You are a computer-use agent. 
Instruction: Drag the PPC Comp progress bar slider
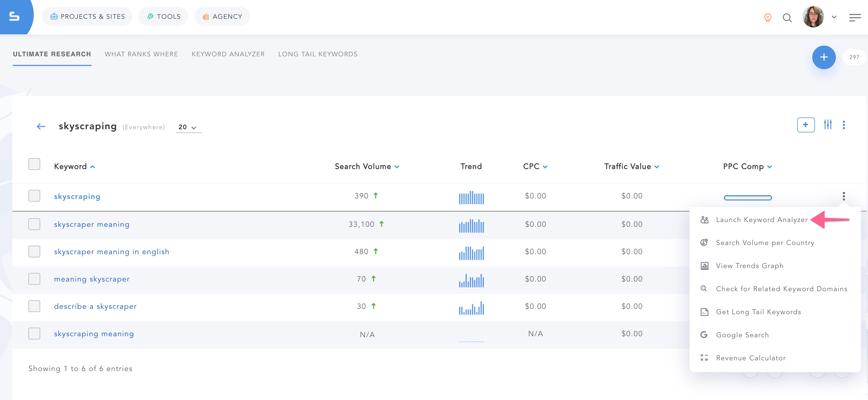(749, 197)
